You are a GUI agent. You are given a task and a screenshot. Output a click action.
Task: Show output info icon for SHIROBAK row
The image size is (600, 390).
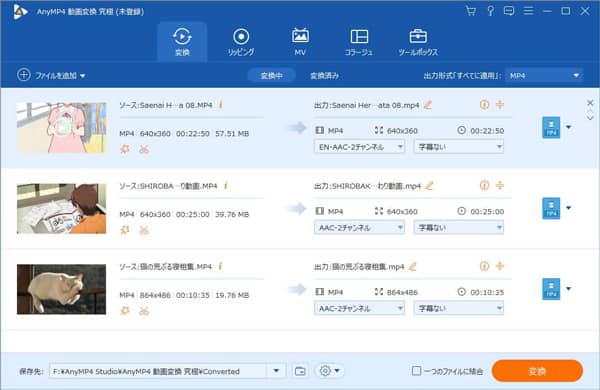pyautogui.click(x=484, y=185)
